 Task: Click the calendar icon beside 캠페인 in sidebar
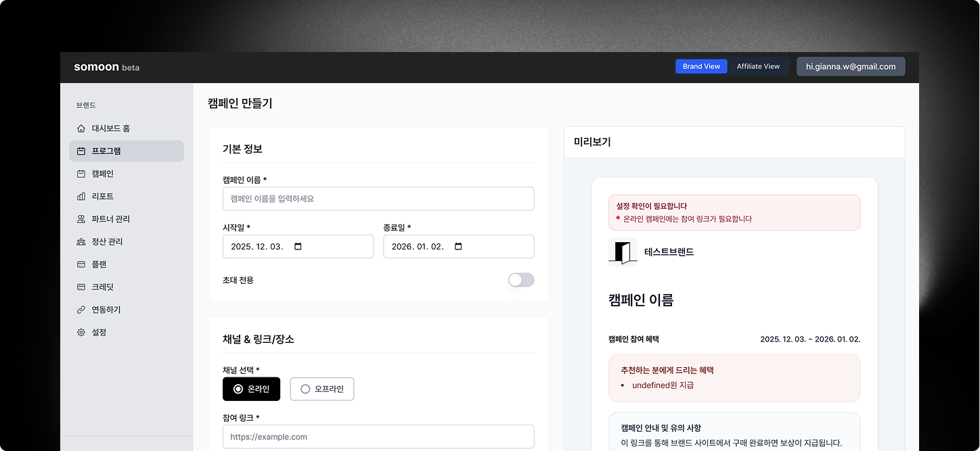pos(81,174)
